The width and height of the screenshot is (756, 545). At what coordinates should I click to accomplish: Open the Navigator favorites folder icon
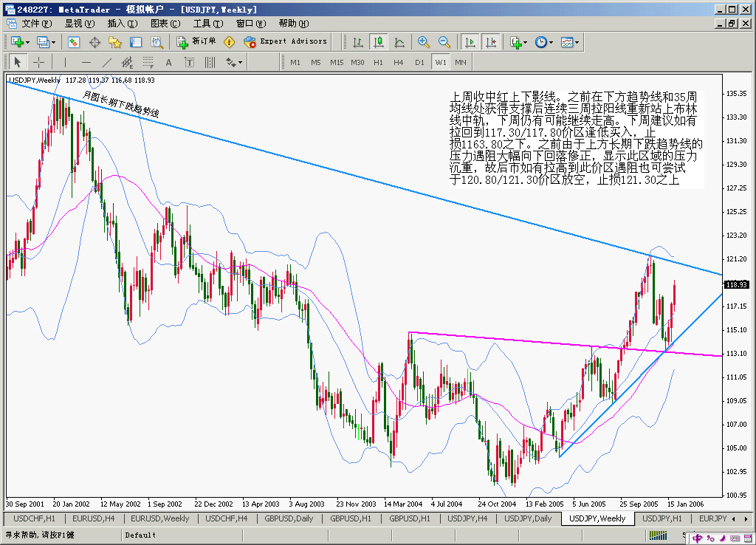[x=115, y=42]
